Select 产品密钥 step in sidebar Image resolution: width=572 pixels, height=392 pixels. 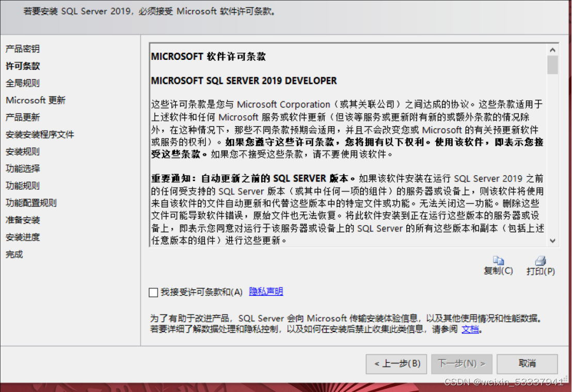click(23, 49)
